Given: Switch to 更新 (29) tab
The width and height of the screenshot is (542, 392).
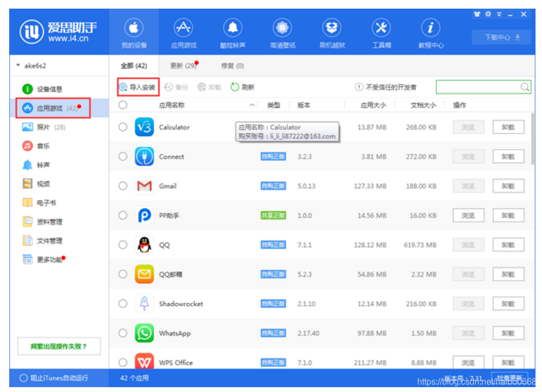Looking at the screenshot, I should coord(184,66).
